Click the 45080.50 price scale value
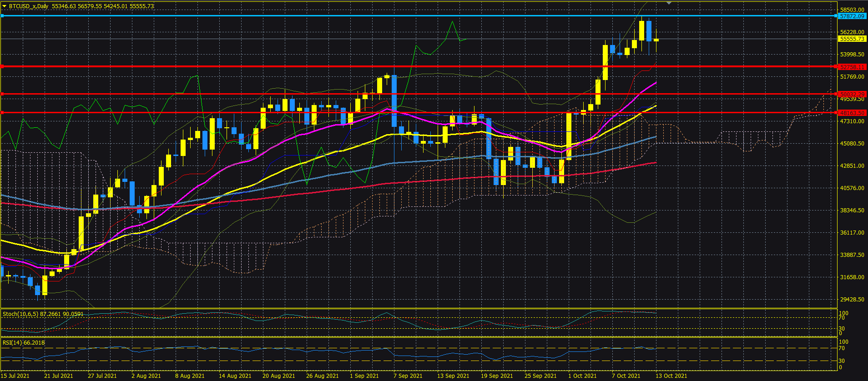The height and width of the screenshot is (381, 868). coord(852,144)
